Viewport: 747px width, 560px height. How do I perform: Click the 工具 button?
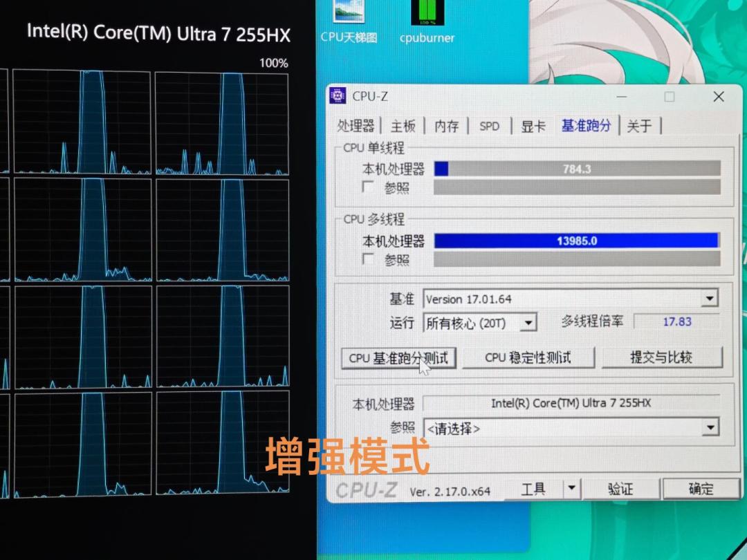pos(533,489)
